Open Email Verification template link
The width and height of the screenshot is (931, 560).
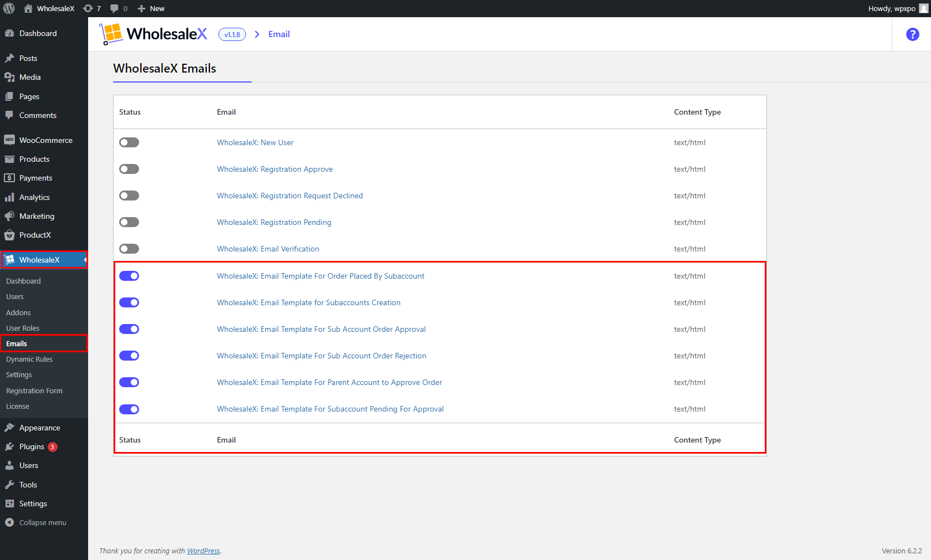coord(268,249)
